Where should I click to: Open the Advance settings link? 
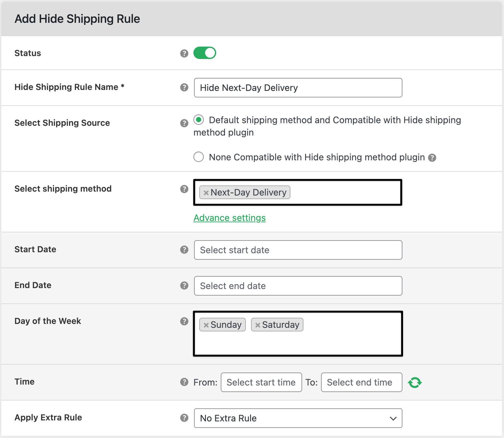[x=230, y=218]
